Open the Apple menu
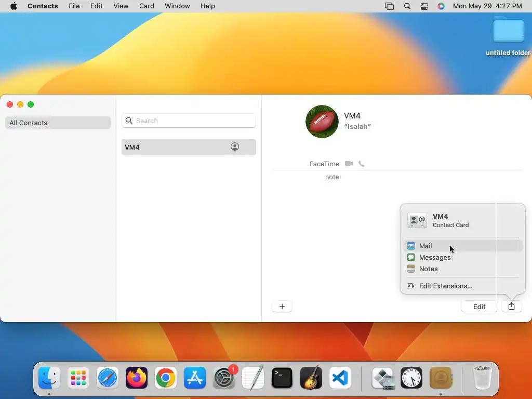This screenshot has width=532, height=399. tap(14, 6)
